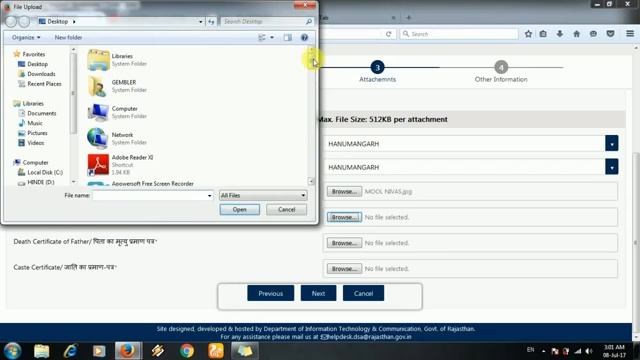This screenshot has height=360, width=640.
Task: Expand the File name history dropdown
Action: click(x=209, y=196)
